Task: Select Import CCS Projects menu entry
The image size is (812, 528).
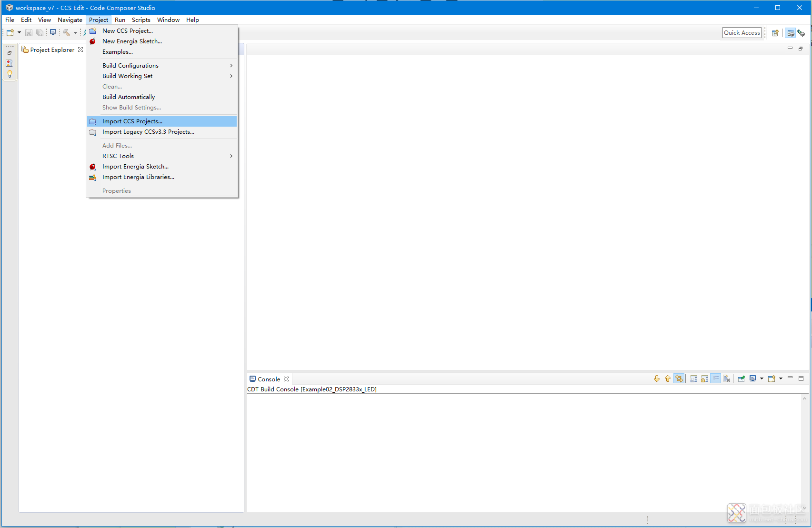Action: point(132,121)
